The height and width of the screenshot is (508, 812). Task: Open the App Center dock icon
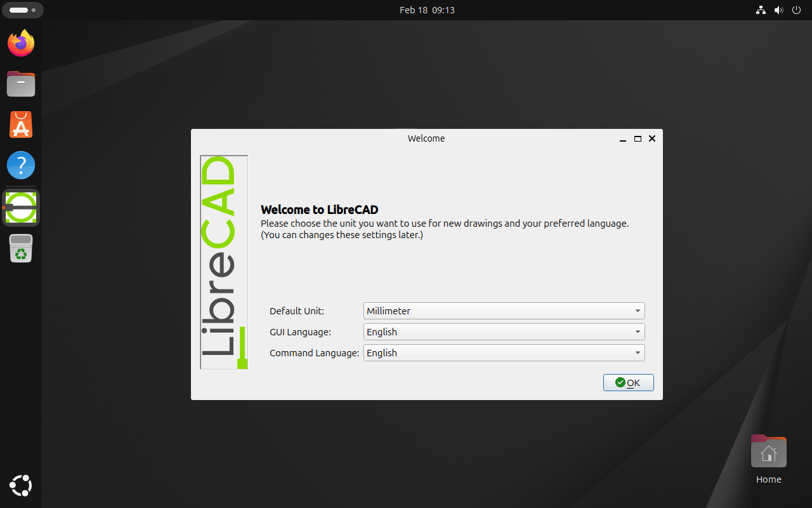click(x=21, y=124)
